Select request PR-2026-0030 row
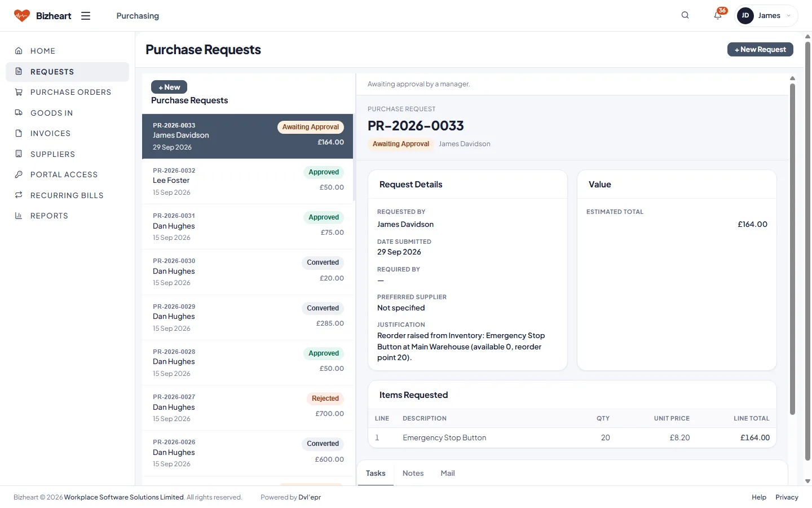Viewport: 812px width, 508px height. (248, 272)
